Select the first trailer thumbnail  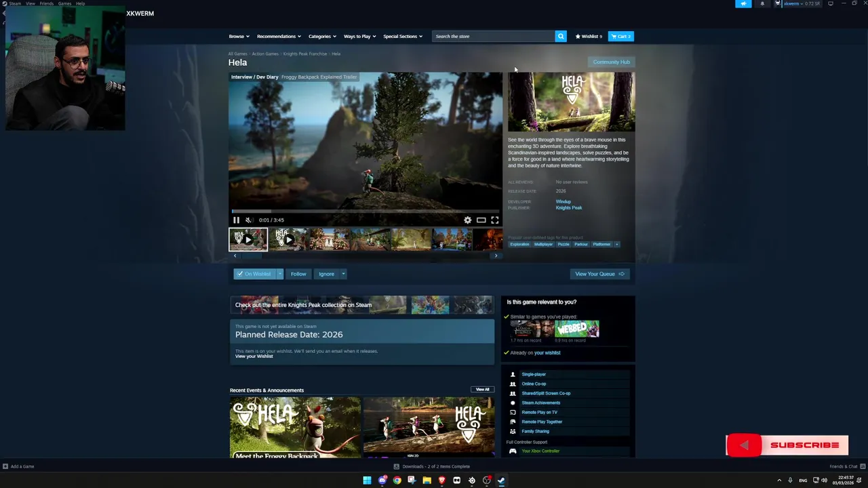[248, 239]
